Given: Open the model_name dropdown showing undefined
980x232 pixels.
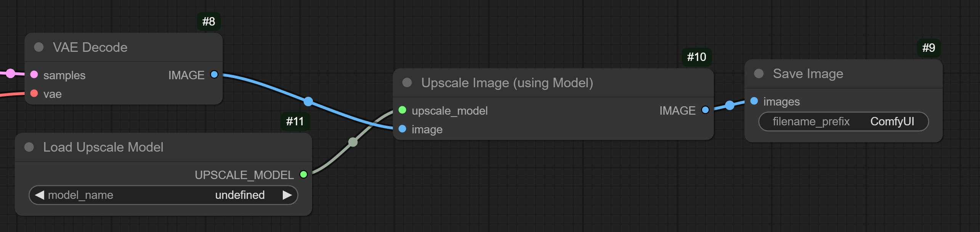Looking at the screenshot, I should (x=163, y=195).
